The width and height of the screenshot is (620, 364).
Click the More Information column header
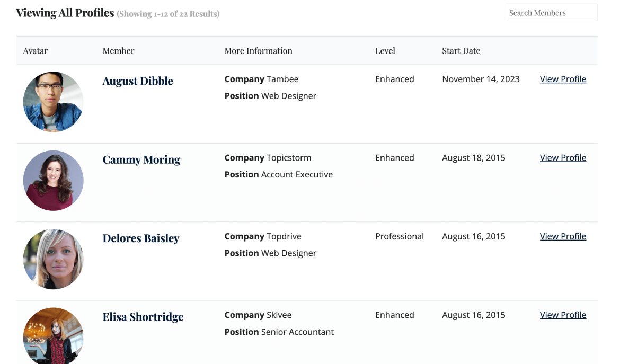coord(258,50)
